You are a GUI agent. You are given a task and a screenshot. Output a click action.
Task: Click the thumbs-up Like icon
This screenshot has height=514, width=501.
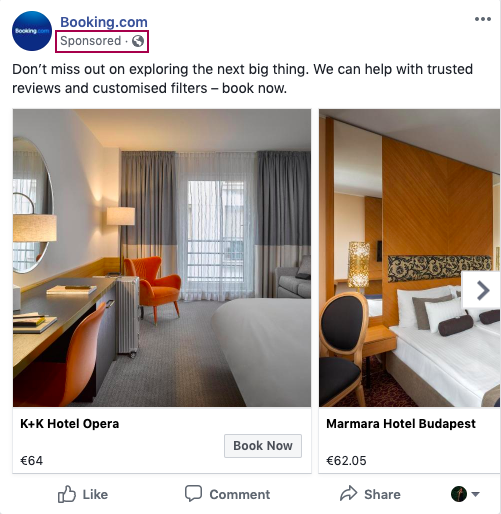(67, 494)
